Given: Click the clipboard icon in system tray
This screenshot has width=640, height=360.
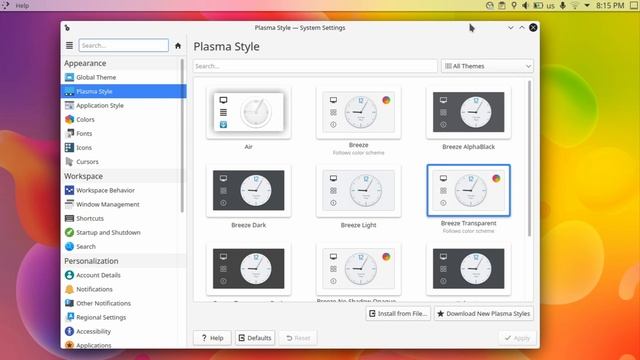Looking at the screenshot, I should click(502, 5).
